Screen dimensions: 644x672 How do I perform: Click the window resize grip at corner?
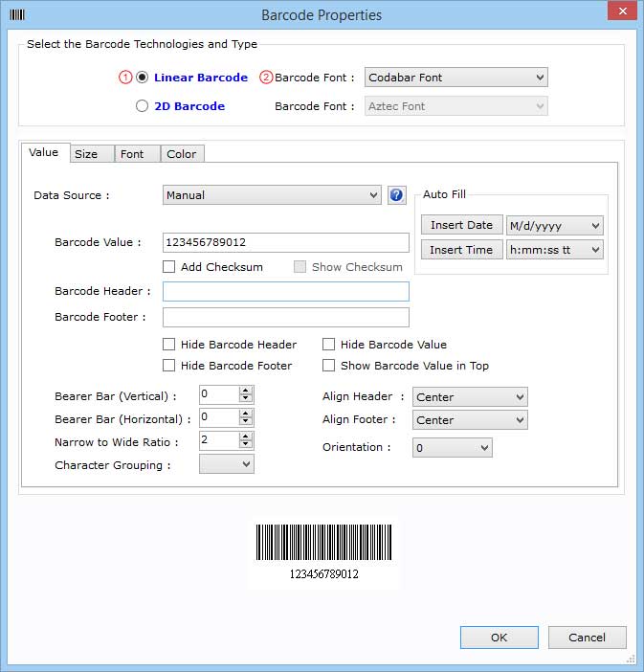pos(632,659)
